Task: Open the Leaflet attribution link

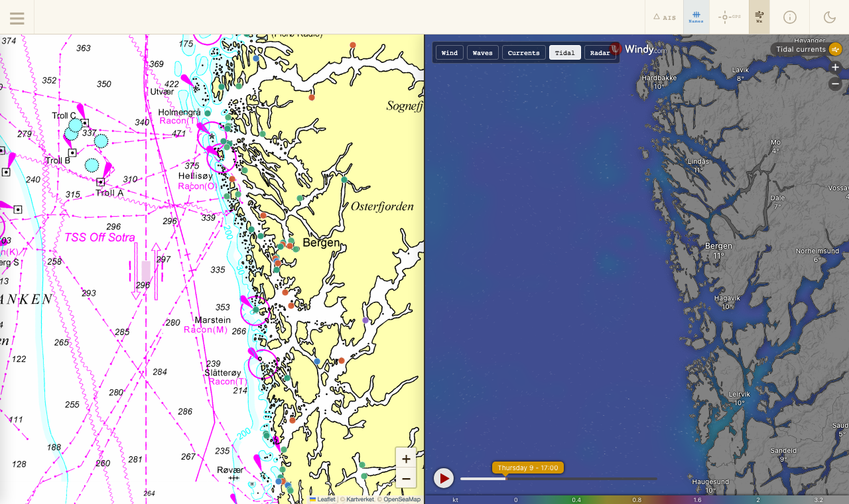Action: [x=322, y=499]
